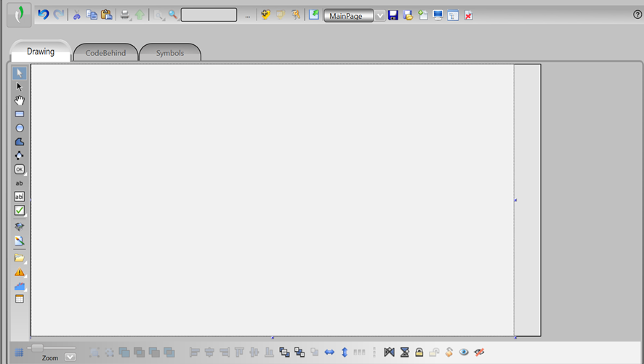Select the rectangle drawing tool
Screen dimensions: 644x364
(20, 114)
